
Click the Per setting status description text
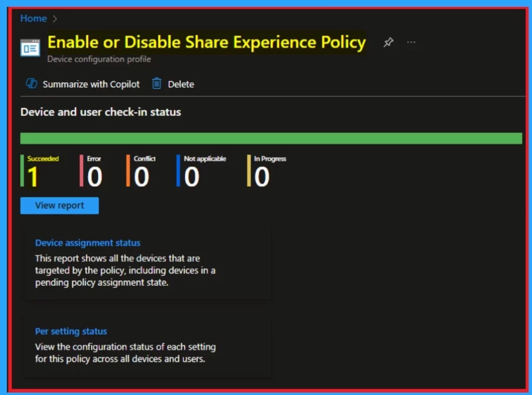click(125, 353)
